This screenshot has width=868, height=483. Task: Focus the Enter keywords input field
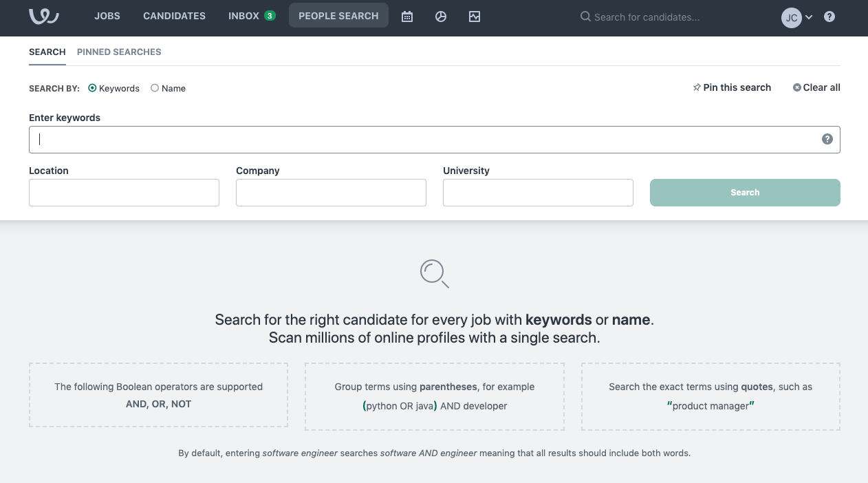426,140
